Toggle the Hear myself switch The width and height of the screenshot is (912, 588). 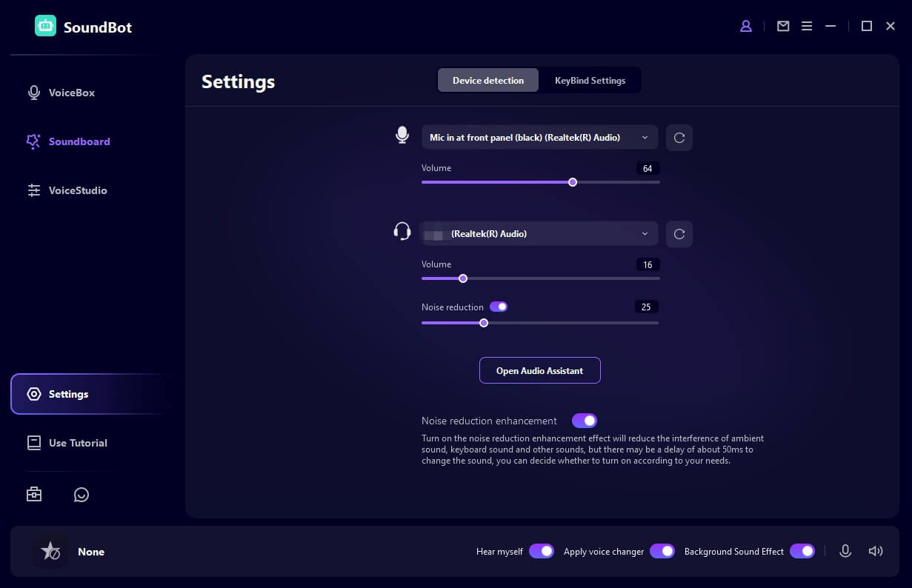542,551
